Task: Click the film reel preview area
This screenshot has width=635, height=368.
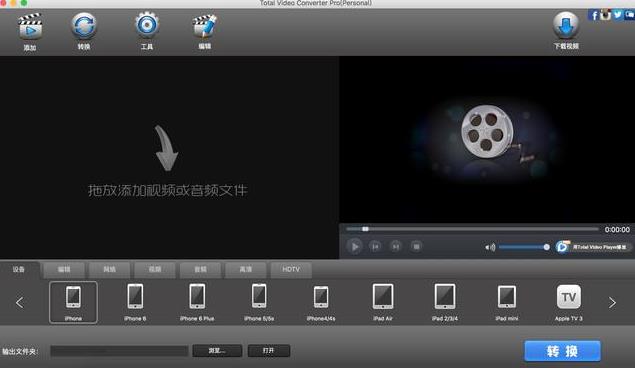Action: click(487, 140)
